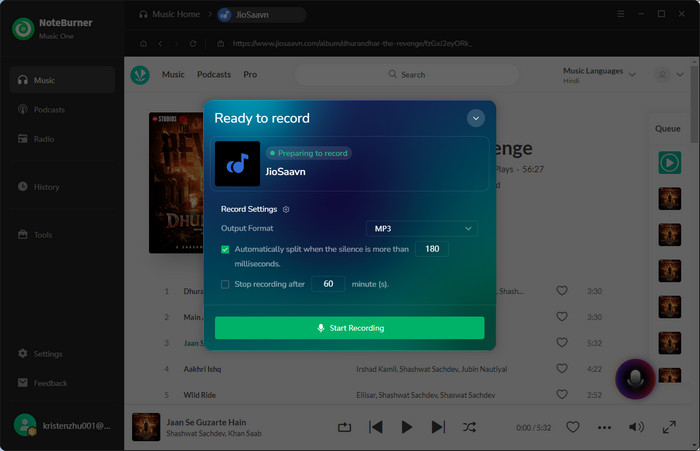Like the now playing song in player bar
700x451 pixels.
[x=573, y=427]
